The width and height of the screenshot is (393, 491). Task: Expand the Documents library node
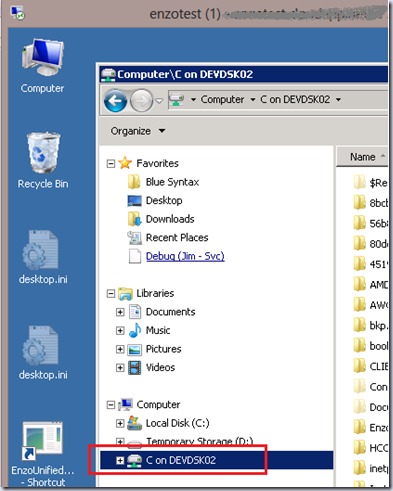[120, 312]
